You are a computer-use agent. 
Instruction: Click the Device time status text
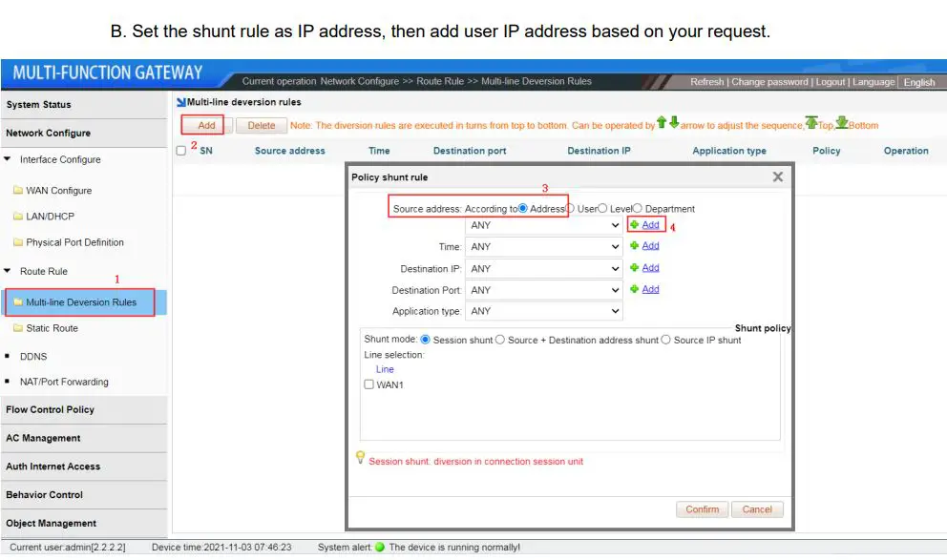click(x=221, y=548)
